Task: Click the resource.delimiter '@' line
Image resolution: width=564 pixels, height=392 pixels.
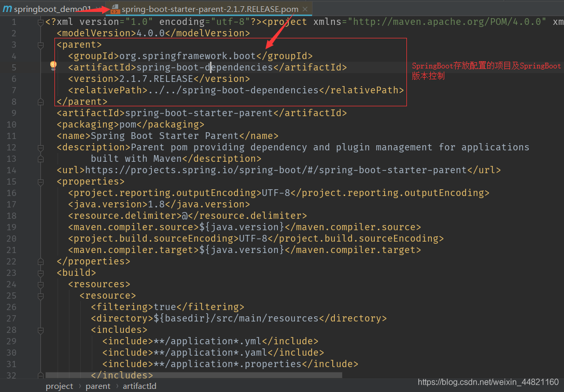Action: coord(188,216)
